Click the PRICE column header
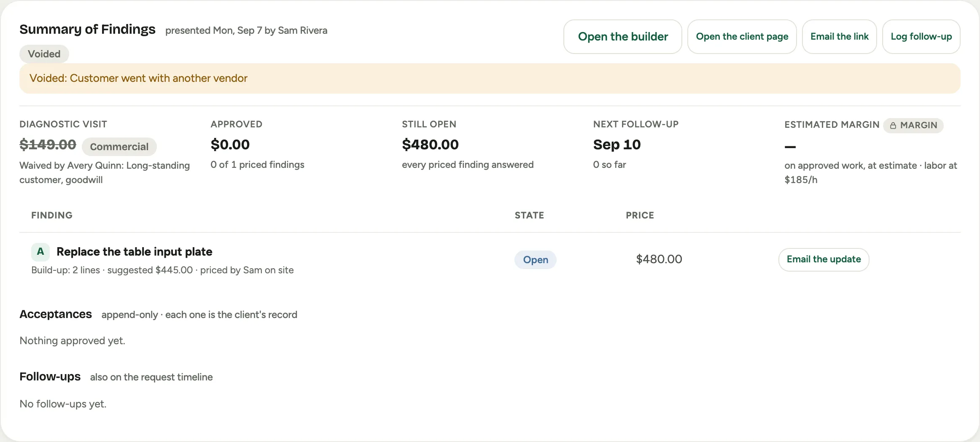 pos(640,216)
